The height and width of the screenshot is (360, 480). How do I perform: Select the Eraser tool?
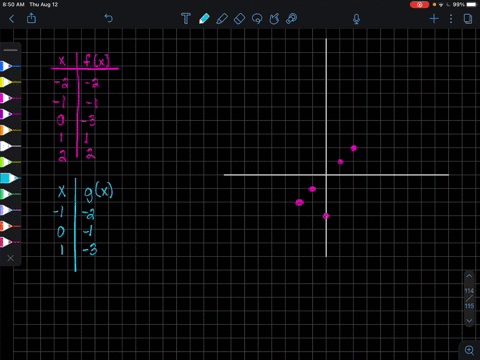[x=240, y=19]
